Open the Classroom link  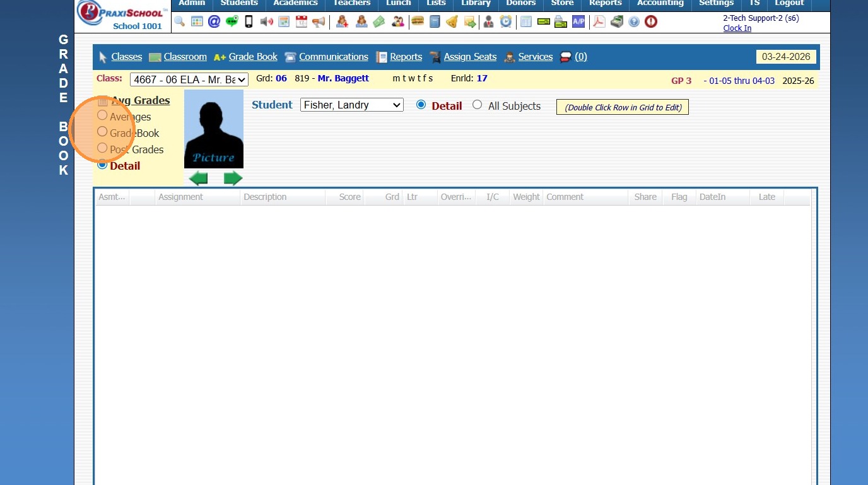pyautogui.click(x=185, y=57)
